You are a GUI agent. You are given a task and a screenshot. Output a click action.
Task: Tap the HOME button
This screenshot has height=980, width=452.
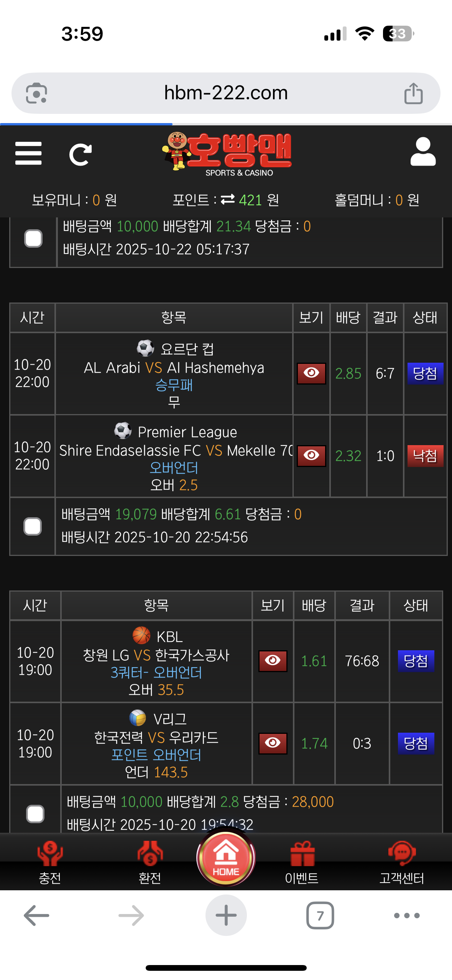226,857
